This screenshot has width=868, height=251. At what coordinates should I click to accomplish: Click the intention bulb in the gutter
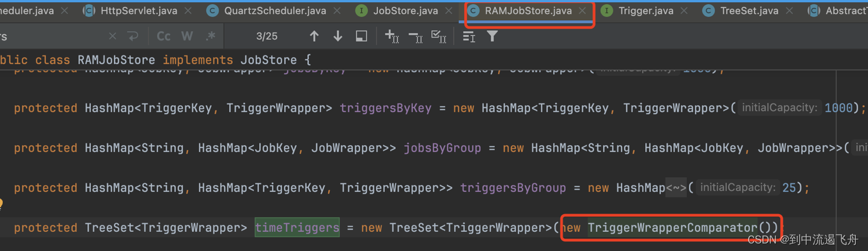(2, 204)
